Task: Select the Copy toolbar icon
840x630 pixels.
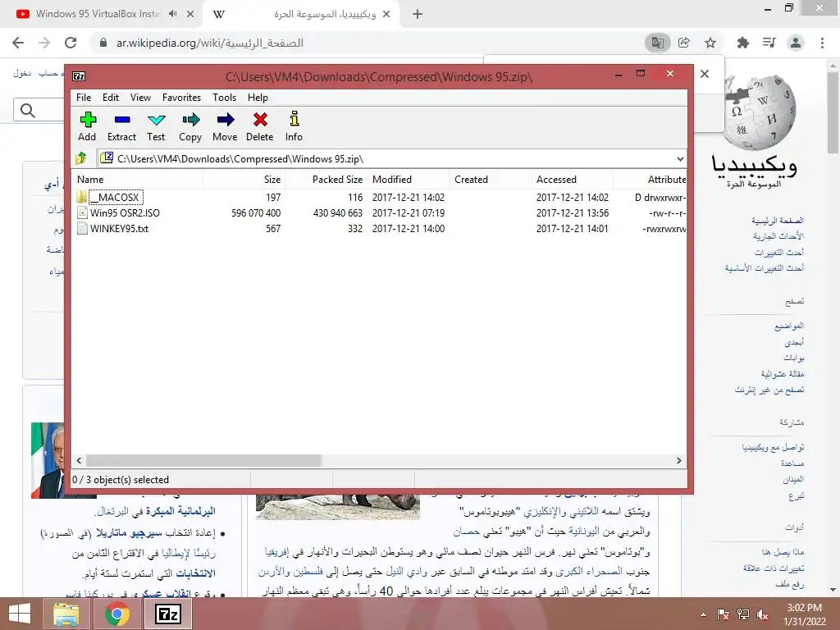Action: tap(190, 120)
